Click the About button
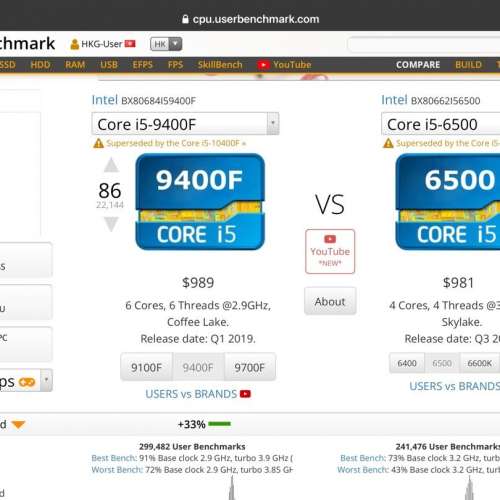 [x=330, y=301]
